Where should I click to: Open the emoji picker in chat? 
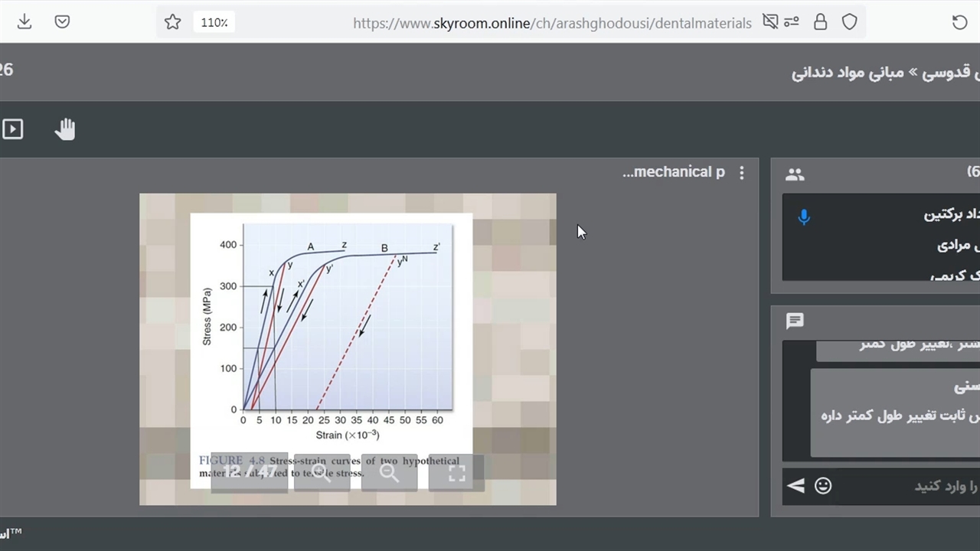click(x=823, y=486)
